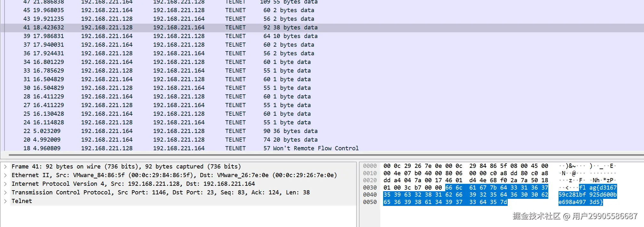Click hex offset 0020 row bytes
Viewport: 644px width, 227px height.
[x=466, y=180]
